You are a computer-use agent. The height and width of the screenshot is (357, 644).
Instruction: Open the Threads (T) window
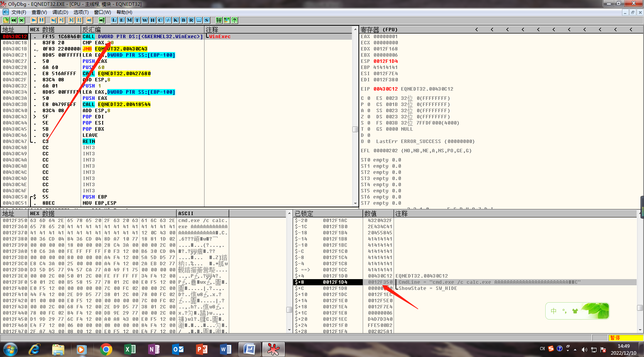point(137,20)
